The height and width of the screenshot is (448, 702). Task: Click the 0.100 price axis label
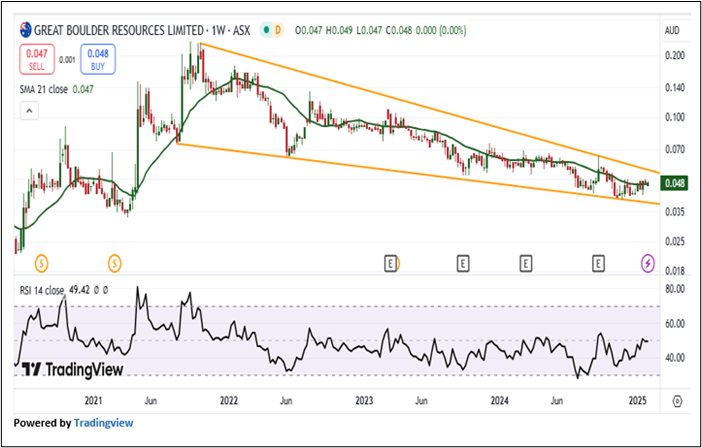coord(675,117)
